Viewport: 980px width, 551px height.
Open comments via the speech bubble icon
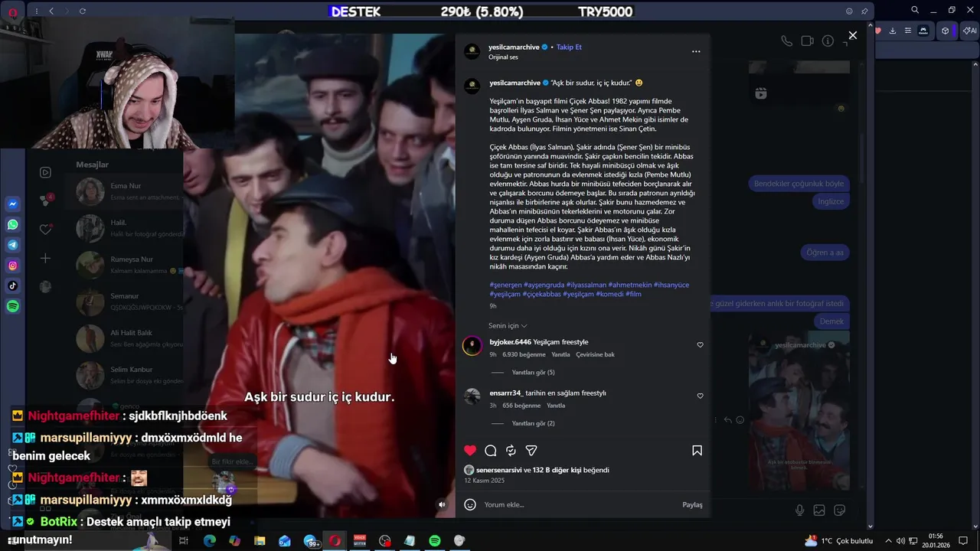point(491,451)
